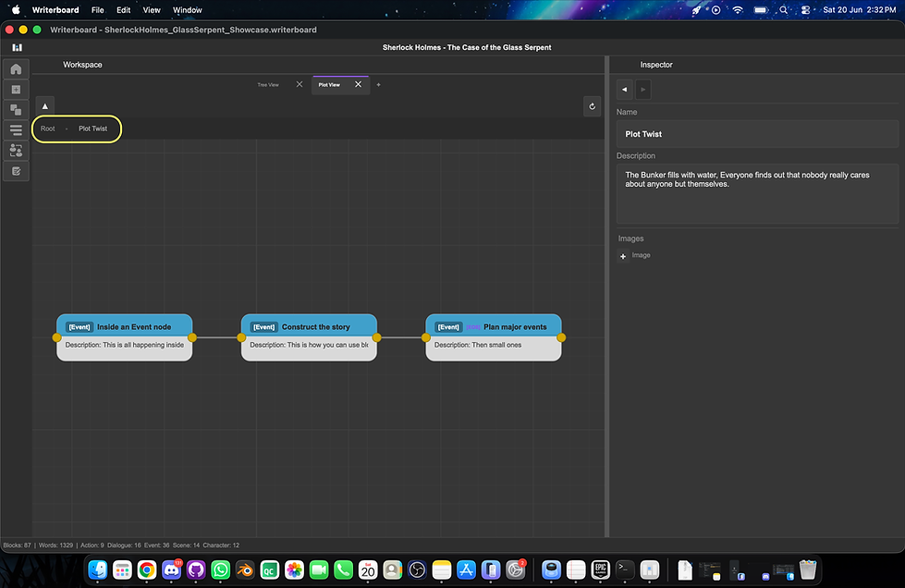Image resolution: width=905 pixels, height=588 pixels.
Task: Go back with the Inspector left arrow
Action: point(625,90)
